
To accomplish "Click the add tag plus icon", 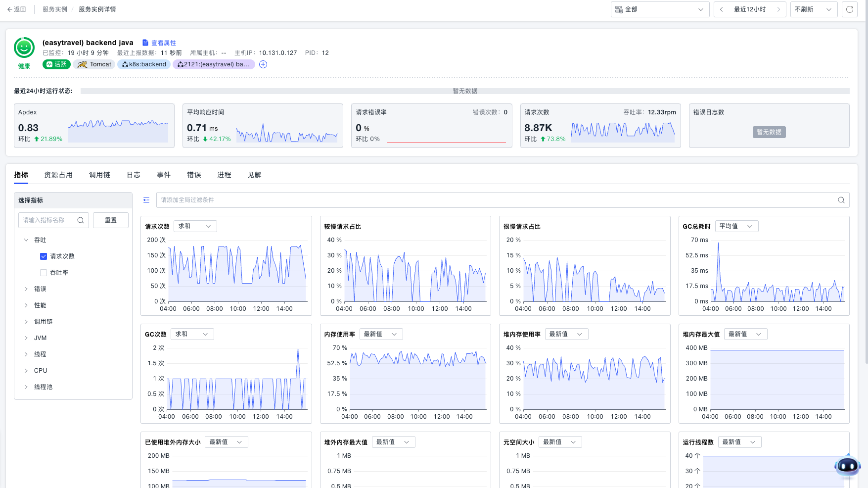I will click(263, 64).
